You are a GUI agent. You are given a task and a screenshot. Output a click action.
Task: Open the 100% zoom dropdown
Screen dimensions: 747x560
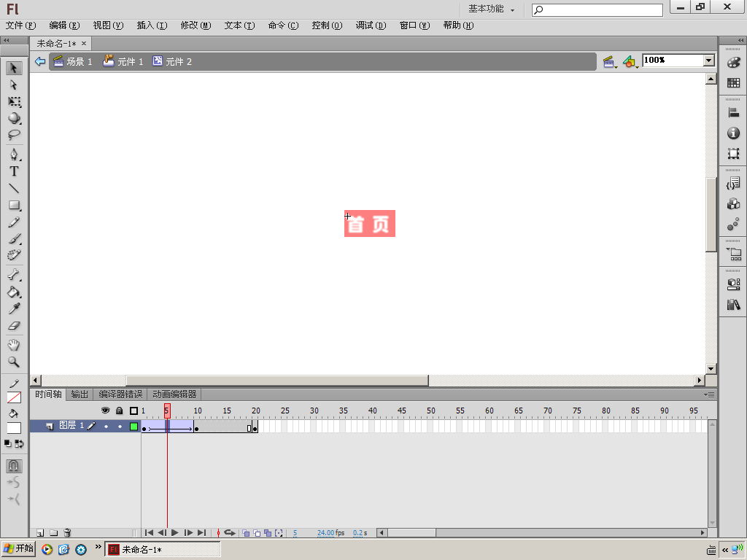(709, 61)
